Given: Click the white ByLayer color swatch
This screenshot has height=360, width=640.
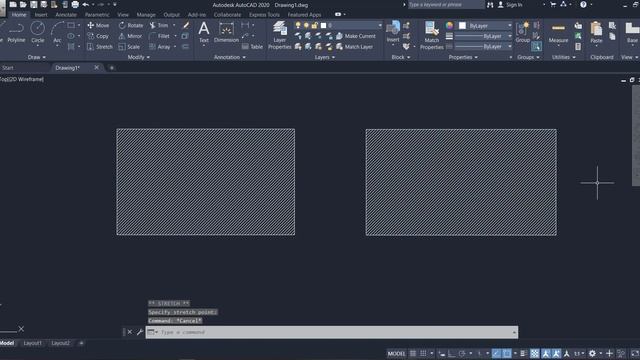Looking at the screenshot, I should click(x=462, y=25).
